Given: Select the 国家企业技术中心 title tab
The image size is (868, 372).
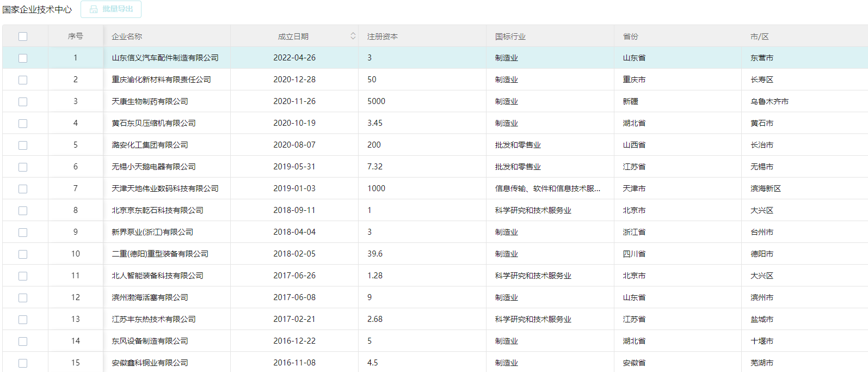Looking at the screenshot, I should point(37,10).
